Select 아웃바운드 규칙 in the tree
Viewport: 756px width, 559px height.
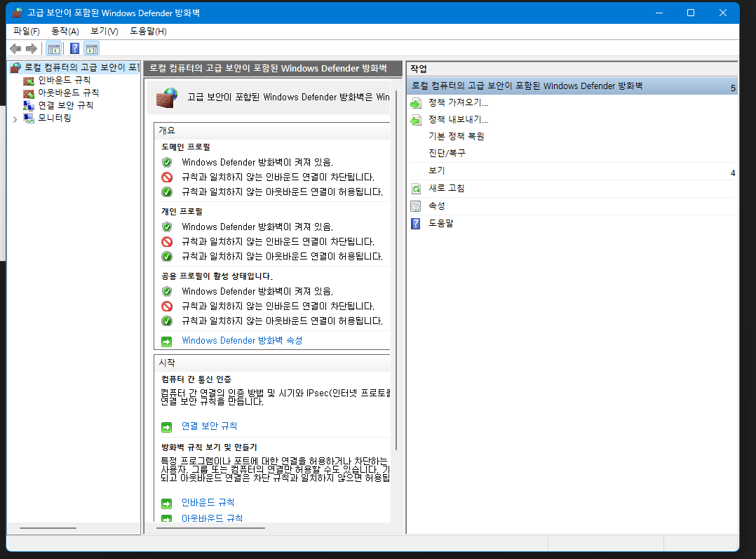click(x=69, y=93)
